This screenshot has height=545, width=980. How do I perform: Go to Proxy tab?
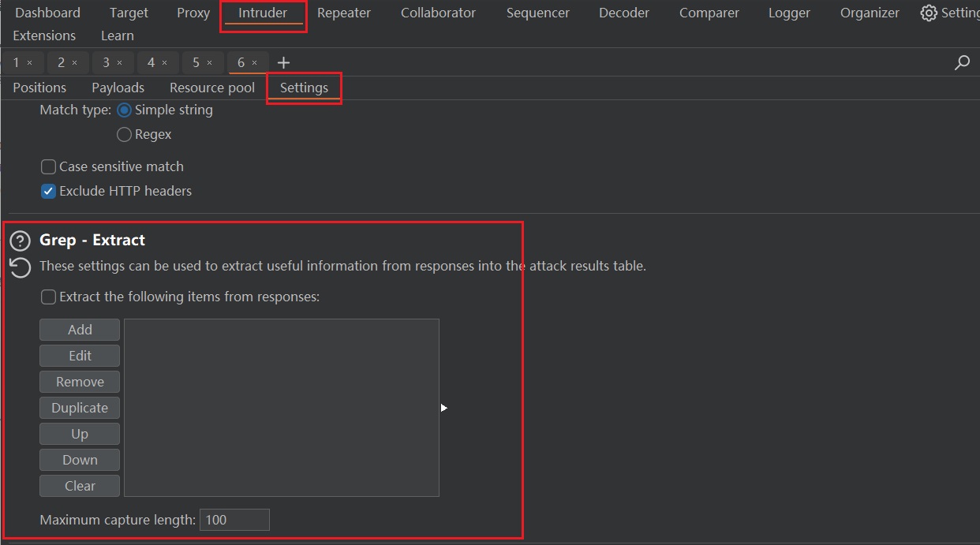193,13
